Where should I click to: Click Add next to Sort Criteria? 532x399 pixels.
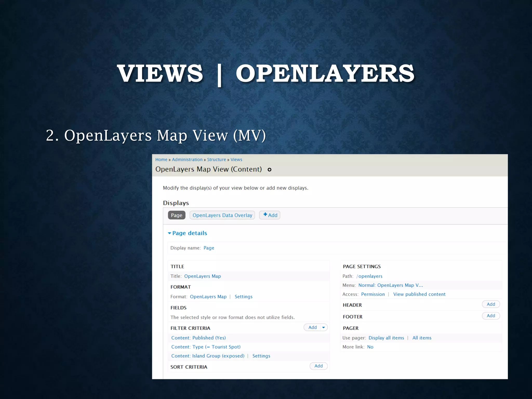(318, 366)
